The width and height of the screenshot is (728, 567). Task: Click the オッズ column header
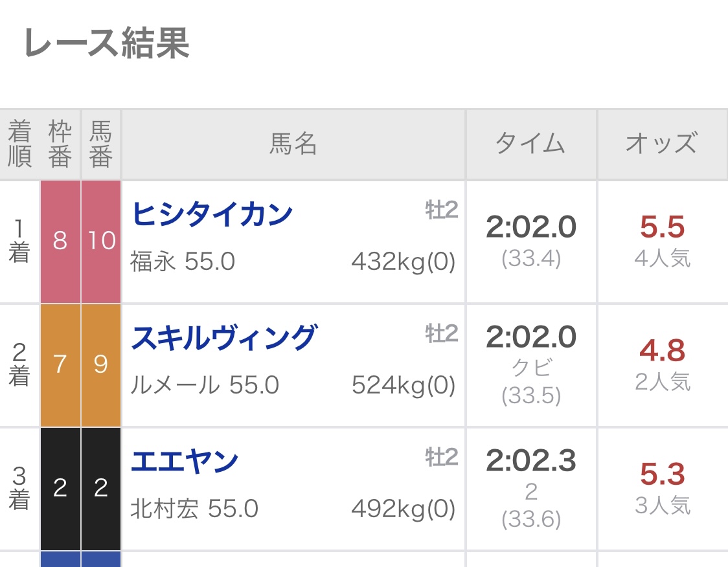(x=661, y=144)
